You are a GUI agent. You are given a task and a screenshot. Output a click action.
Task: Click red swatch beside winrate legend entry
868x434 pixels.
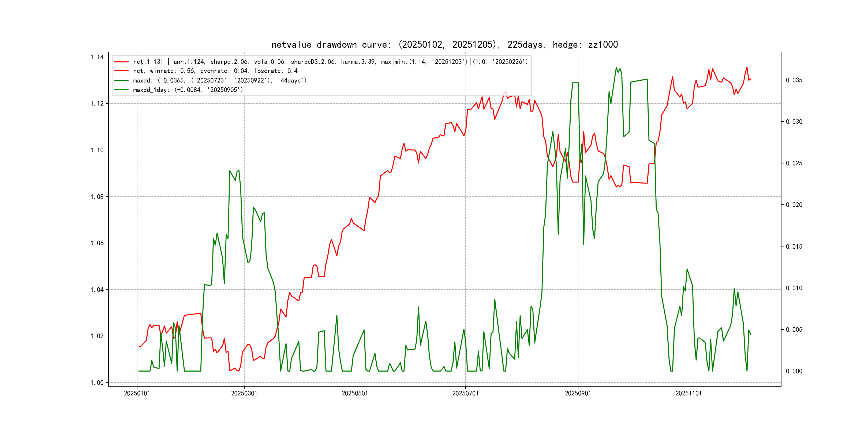coord(121,71)
